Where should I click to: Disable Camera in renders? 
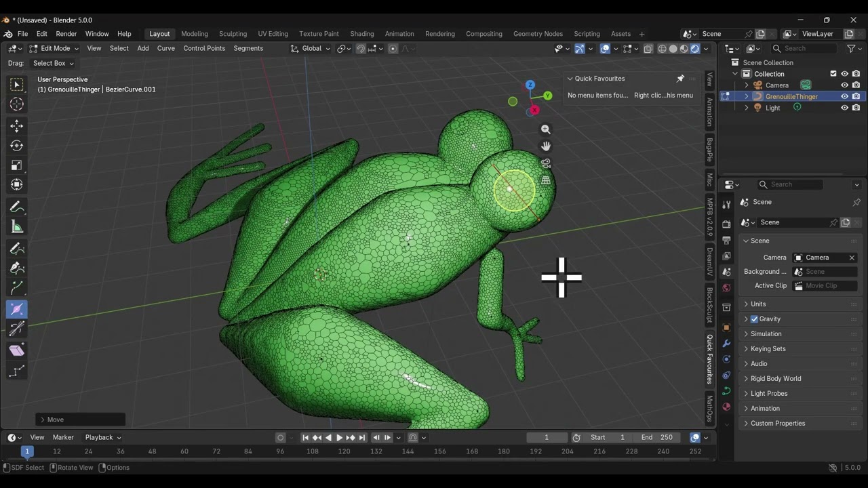tap(856, 85)
